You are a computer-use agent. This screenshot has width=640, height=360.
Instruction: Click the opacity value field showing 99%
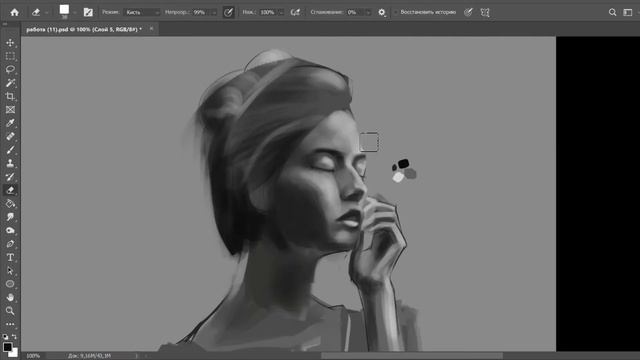click(201, 12)
